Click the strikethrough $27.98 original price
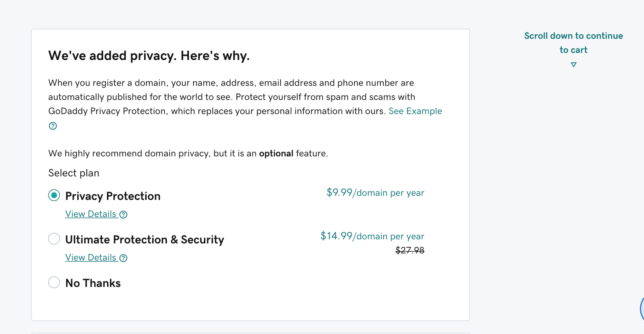644x334 pixels. pyautogui.click(x=410, y=250)
